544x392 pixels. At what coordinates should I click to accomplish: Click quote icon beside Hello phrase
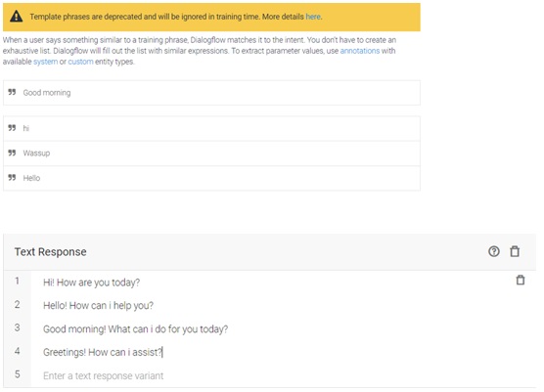pyautogui.click(x=12, y=178)
